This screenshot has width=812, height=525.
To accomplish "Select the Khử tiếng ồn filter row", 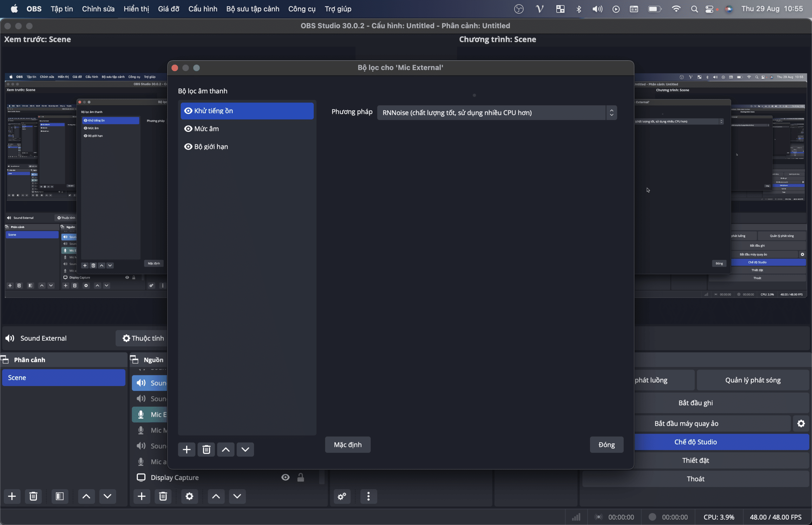I will pos(247,111).
